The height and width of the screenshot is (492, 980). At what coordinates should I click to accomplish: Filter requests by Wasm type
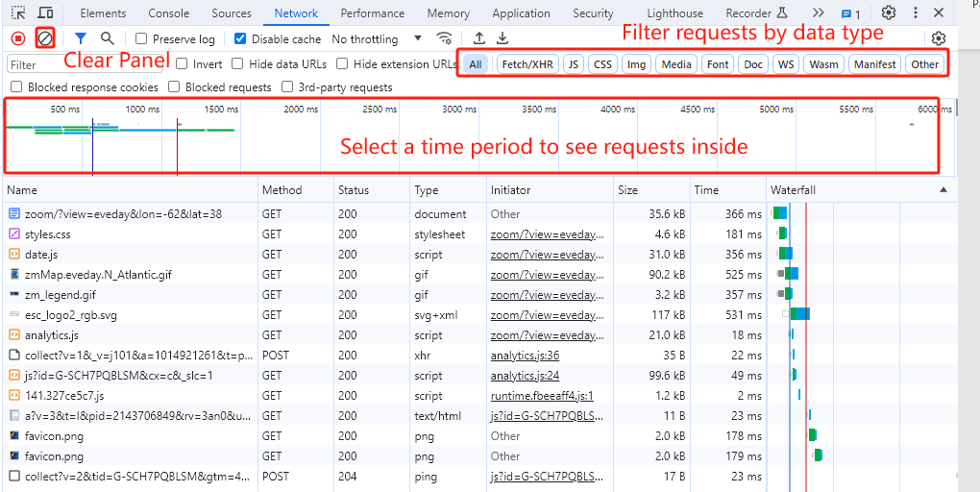pos(823,63)
